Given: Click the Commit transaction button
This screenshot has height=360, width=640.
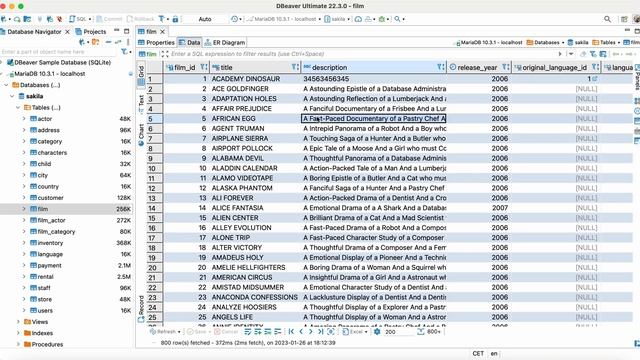Looking at the screenshot, I should point(109,19).
